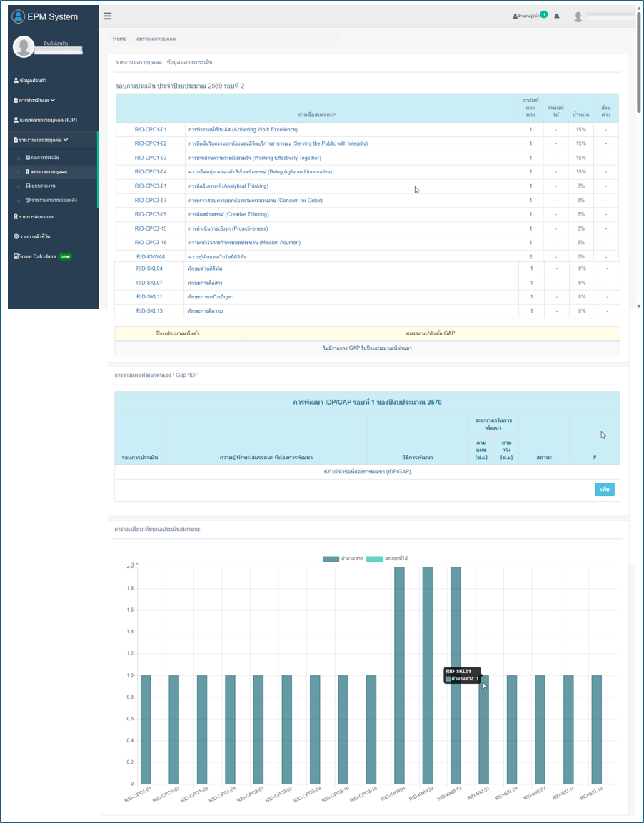Image resolution: width=644 pixels, height=823 pixels.
Task: Open the top-right user avatar menu
Action: pyautogui.click(x=578, y=17)
